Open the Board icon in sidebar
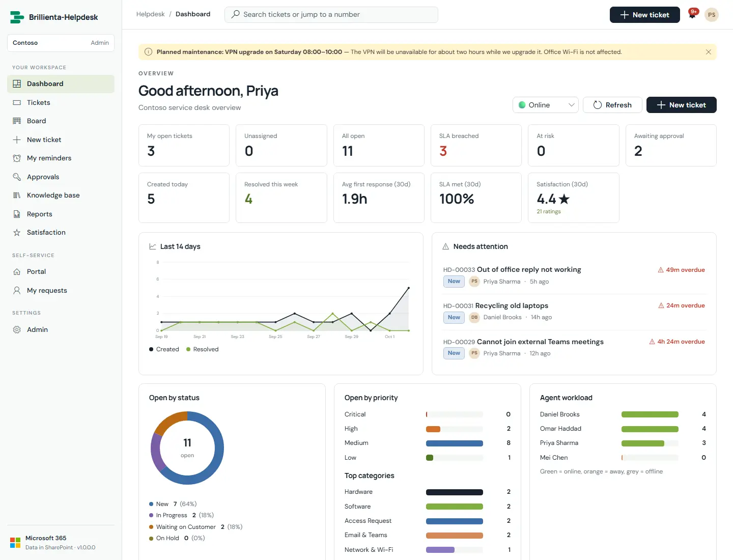733x560 pixels. pyautogui.click(x=17, y=121)
